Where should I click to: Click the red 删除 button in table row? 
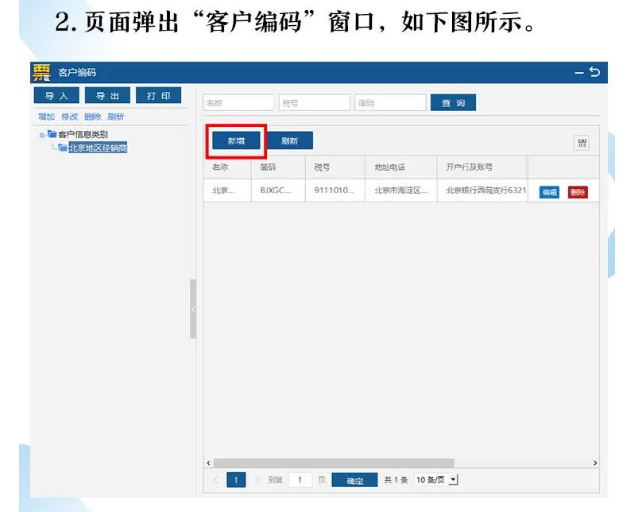pos(577,192)
